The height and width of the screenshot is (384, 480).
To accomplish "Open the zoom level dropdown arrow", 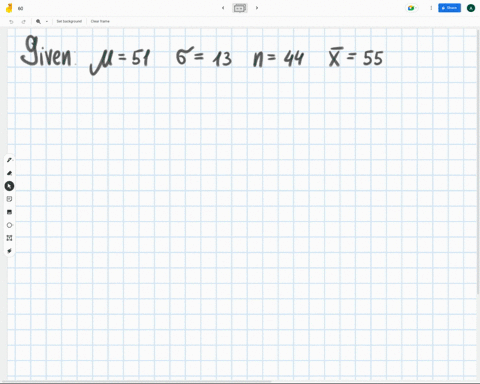I will click(x=47, y=22).
